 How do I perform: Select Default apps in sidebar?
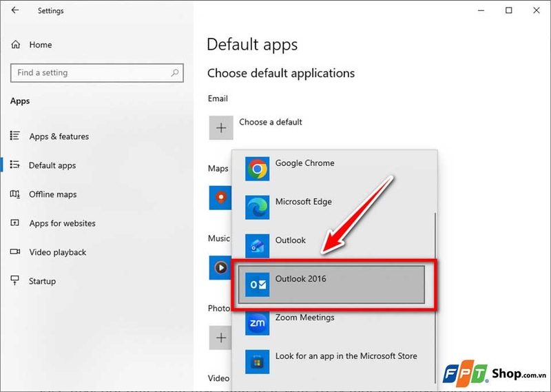coord(52,165)
